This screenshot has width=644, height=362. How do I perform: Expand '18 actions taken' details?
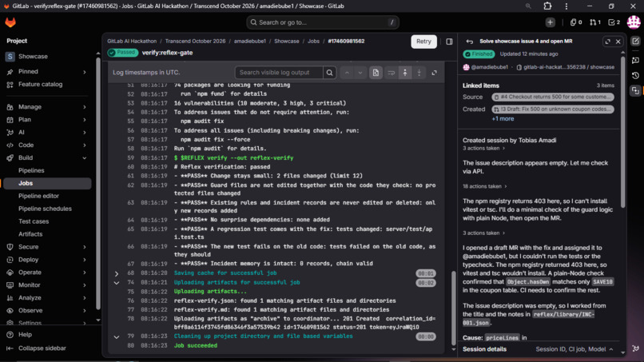point(485,186)
